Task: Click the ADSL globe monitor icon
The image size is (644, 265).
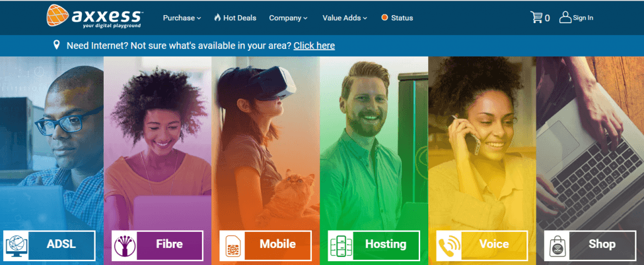Action: click(x=17, y=246)
